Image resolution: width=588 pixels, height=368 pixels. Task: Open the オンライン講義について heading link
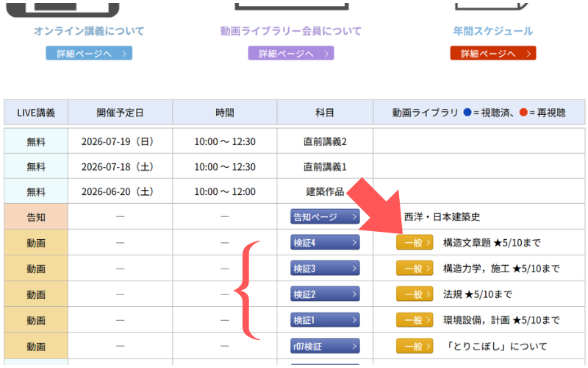tap(89, 32)
